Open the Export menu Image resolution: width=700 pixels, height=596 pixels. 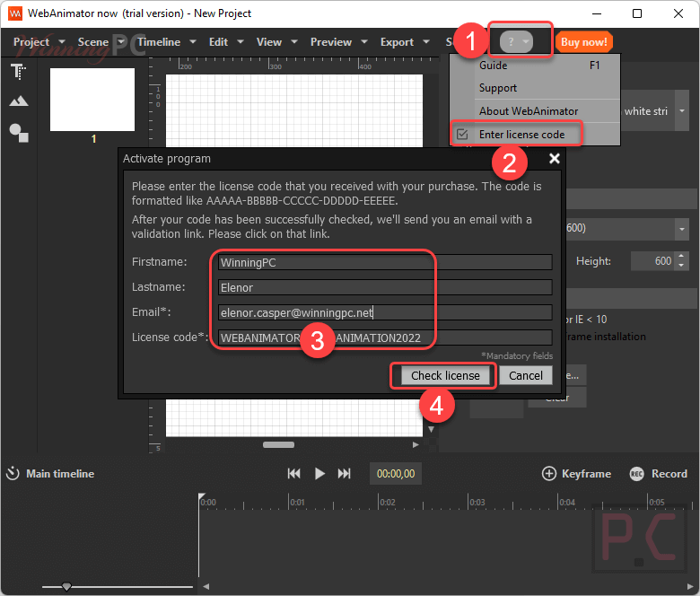[397, 42]
